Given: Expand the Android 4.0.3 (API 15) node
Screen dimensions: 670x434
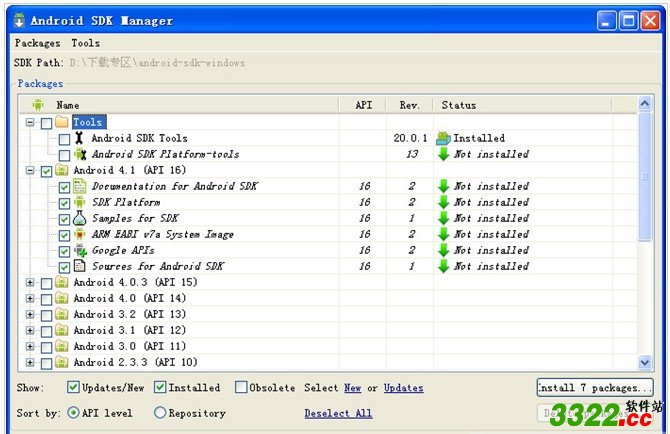Looking at the screenshot, I should 29,282.
